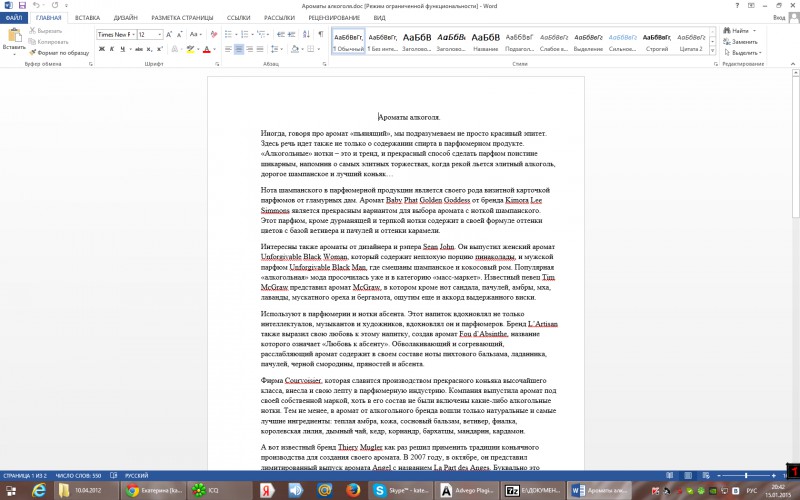
Task: Switch to the РЕЦЕНЗИРОВАНИЕ tab
Action: [334, 18]
